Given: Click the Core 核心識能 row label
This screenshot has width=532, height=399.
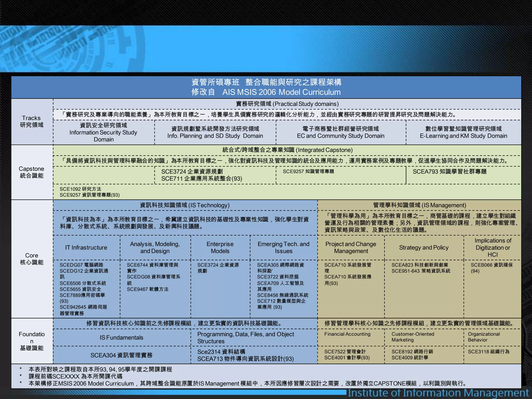Looking at the screenshot, I should coord(32,259).
